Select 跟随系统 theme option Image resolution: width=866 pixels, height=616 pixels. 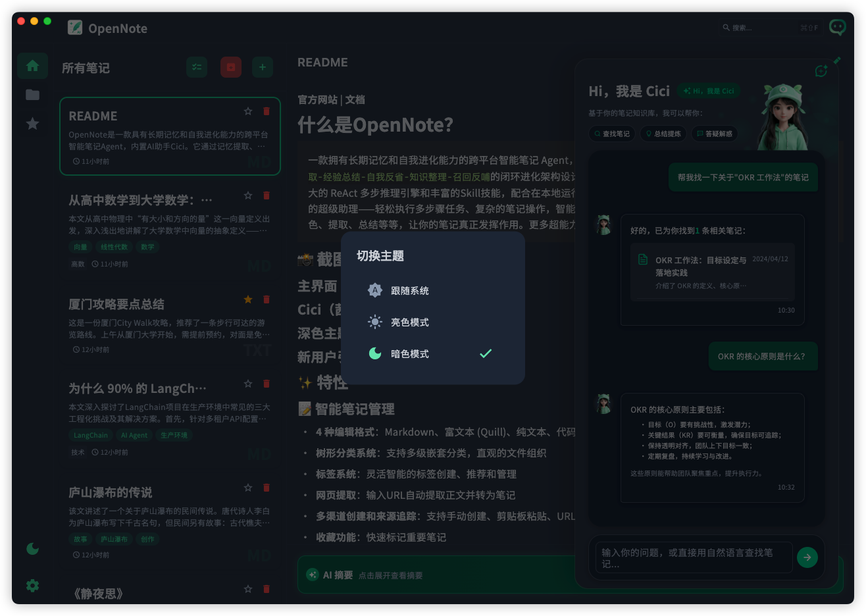click(432, 290)
